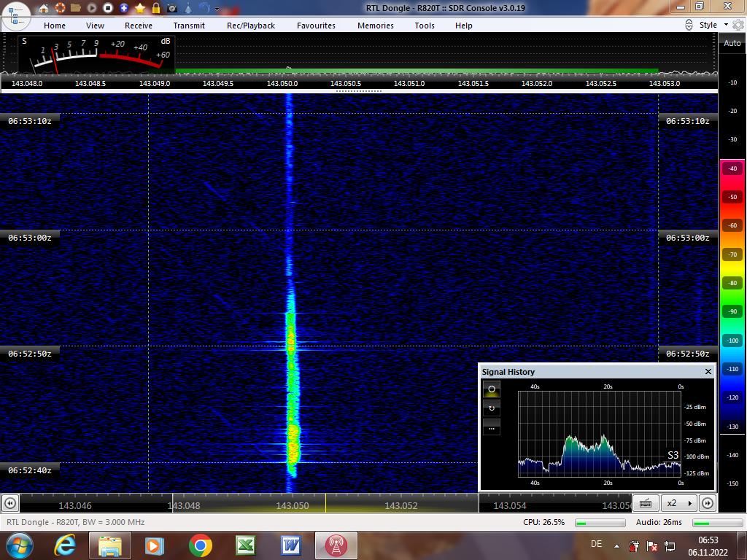This screenshot has width=747, height=560.
Task: Open the Transmit ribbon tab
Action: tap(189, 26)
